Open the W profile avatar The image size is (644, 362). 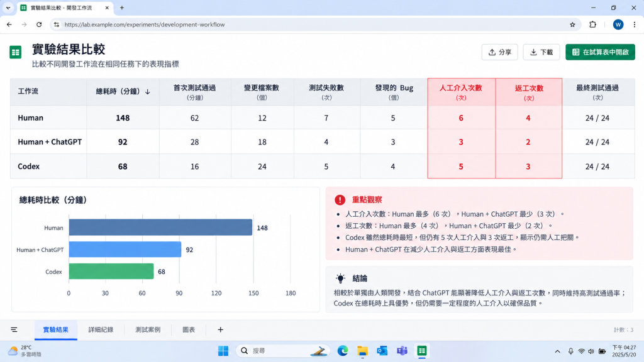point(618,25)
